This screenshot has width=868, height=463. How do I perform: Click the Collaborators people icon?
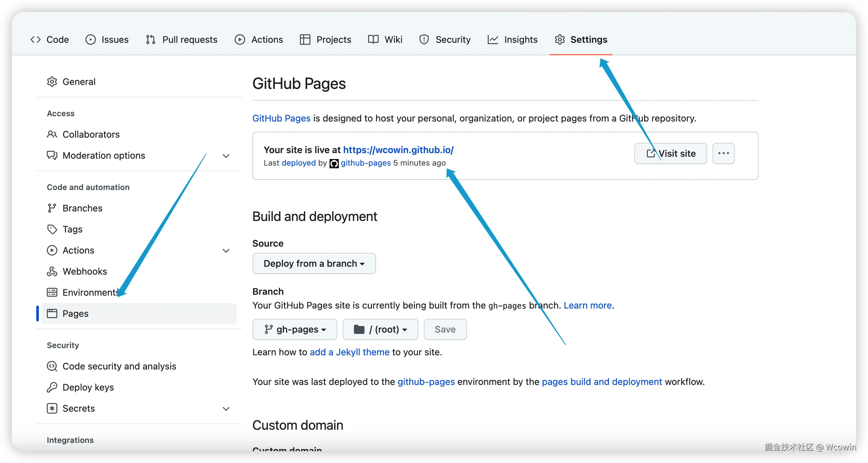click(x=51, y=134)
